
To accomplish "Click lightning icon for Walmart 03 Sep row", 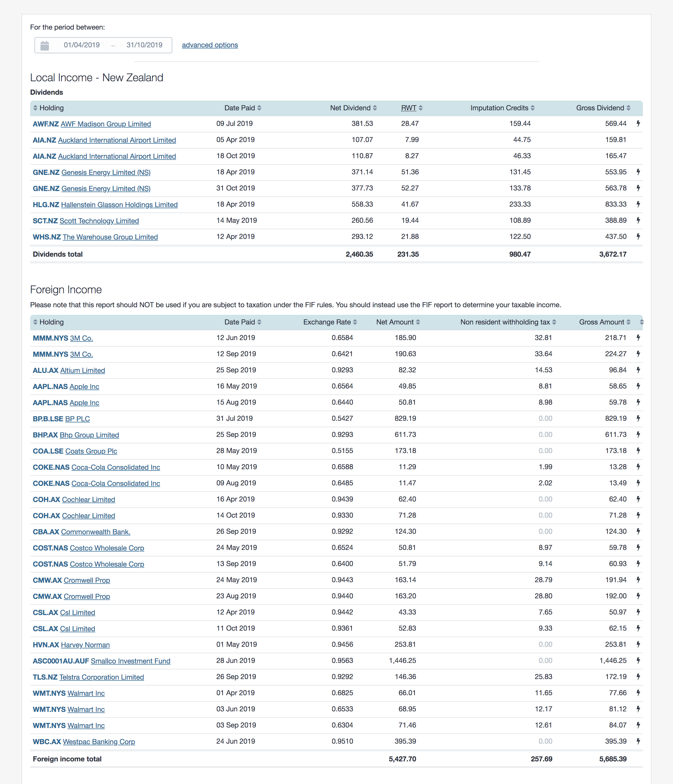I will (638, 725).
